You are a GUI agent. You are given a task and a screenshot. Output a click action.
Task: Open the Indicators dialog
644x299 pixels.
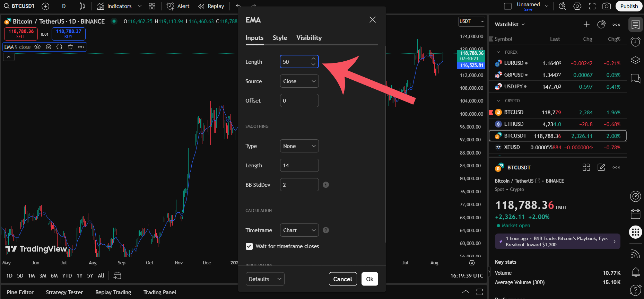[114, 6]
